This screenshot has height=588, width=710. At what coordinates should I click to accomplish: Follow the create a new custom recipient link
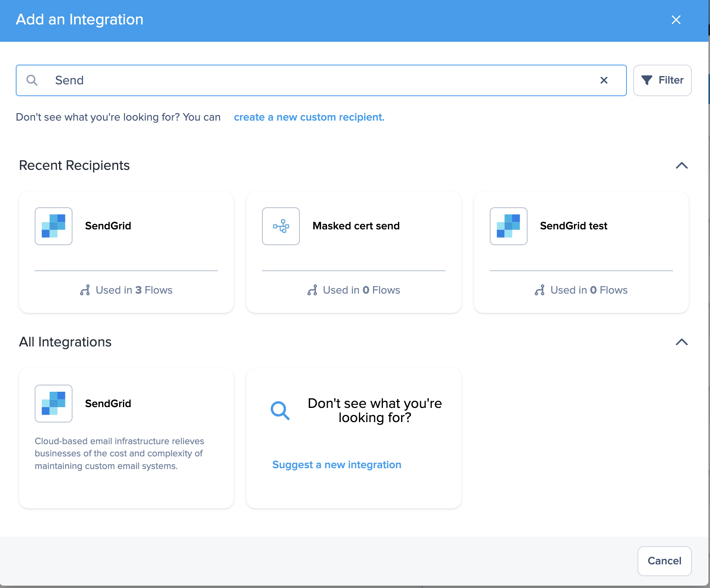coord(309,117)
